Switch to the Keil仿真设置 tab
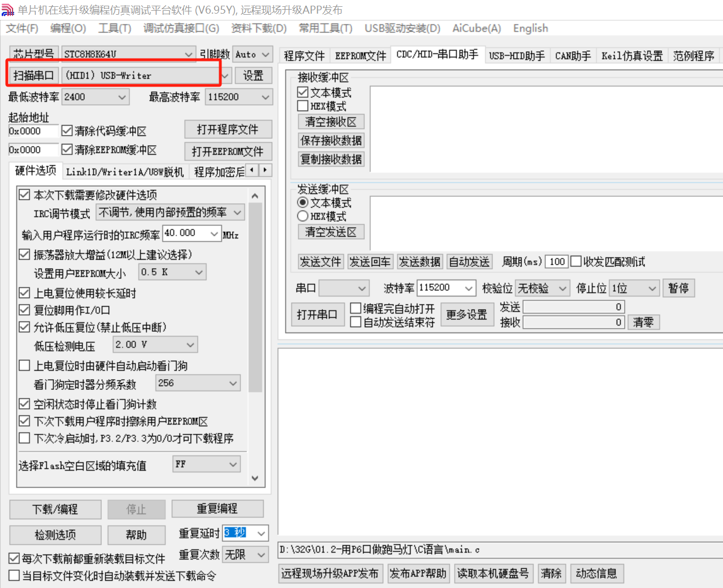723x588 pixels. (x=632, y=56)
